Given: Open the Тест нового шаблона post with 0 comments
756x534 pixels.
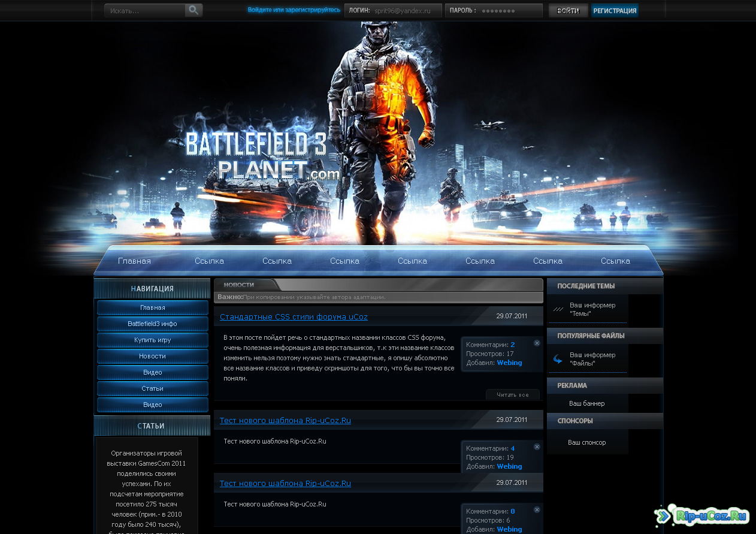Looking at the screenshot, I should (285, 484).
